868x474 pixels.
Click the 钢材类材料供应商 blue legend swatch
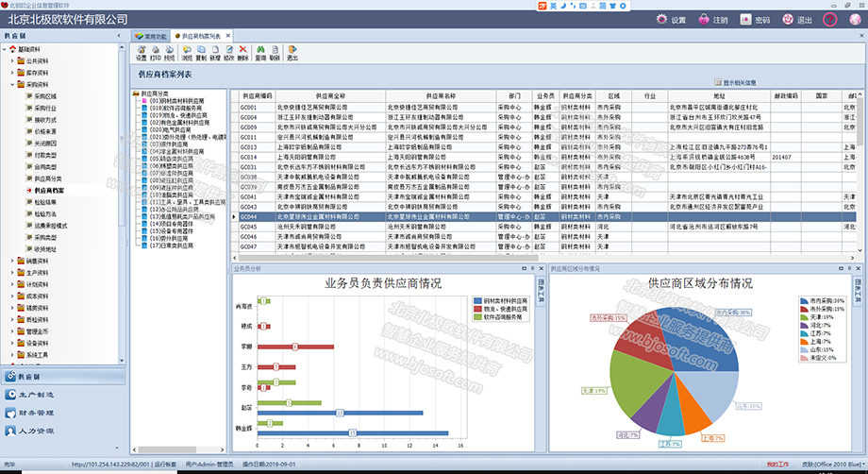pyautogui.click(x=477, y=301)
